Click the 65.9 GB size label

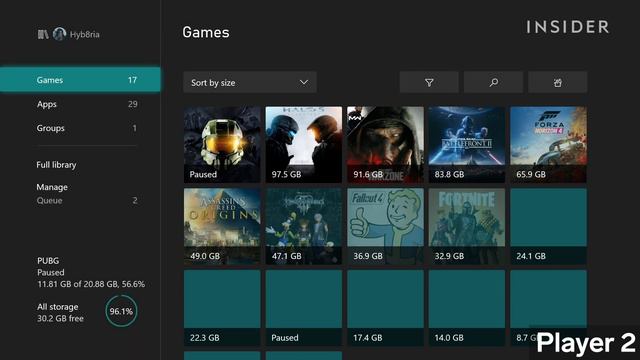[x=531, y=174]
